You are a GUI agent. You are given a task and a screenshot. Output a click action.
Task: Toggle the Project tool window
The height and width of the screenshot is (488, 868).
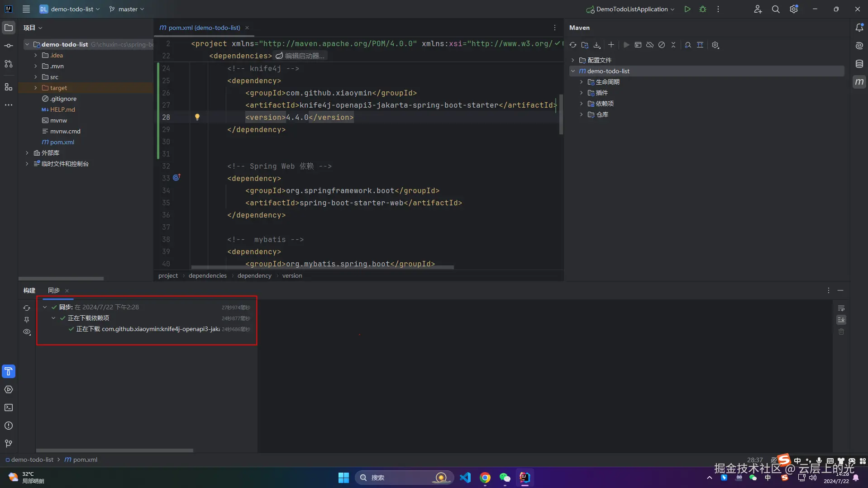(x=9, y=28)
